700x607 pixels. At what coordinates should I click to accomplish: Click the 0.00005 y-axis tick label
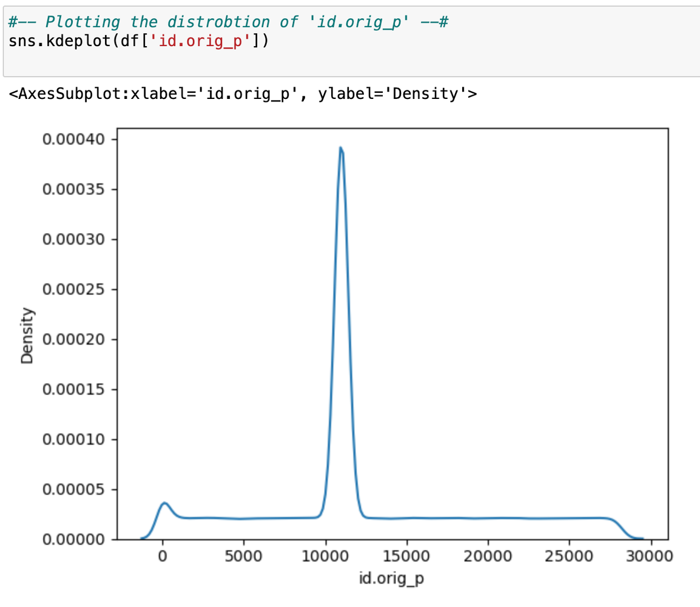(x=73, y=489)
